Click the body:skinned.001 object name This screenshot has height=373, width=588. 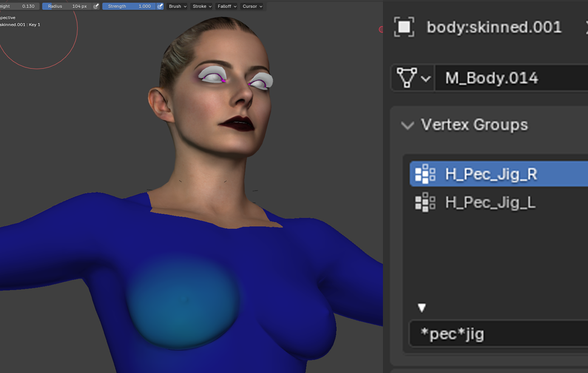coord(494,27)
